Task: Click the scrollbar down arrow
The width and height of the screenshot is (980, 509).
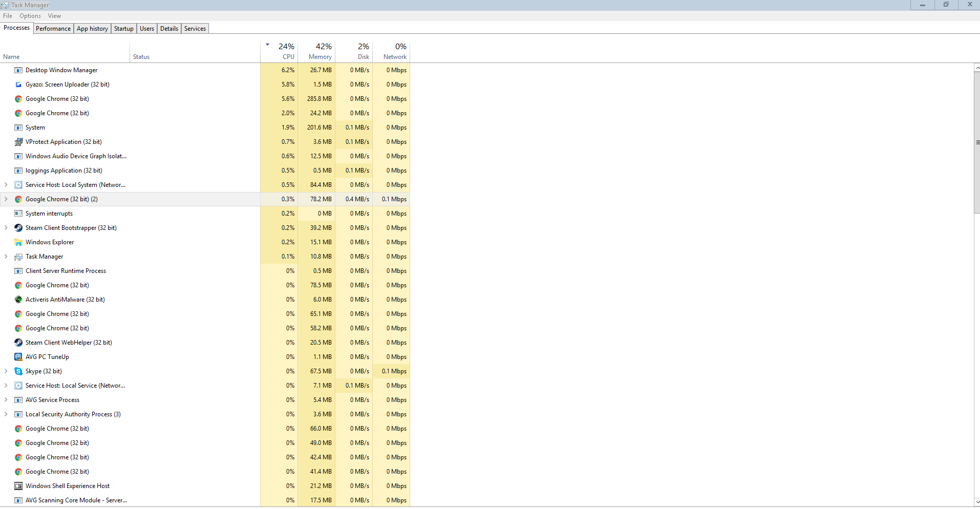Action: pyautogui.click(x=977, y=502)
